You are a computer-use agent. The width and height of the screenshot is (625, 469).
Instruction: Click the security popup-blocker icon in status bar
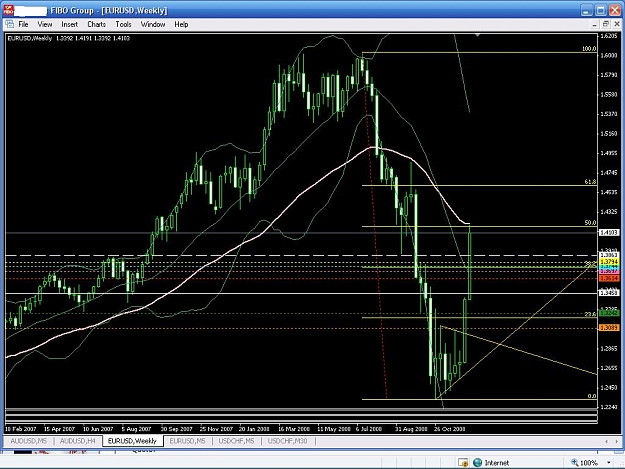pos(463,463)
